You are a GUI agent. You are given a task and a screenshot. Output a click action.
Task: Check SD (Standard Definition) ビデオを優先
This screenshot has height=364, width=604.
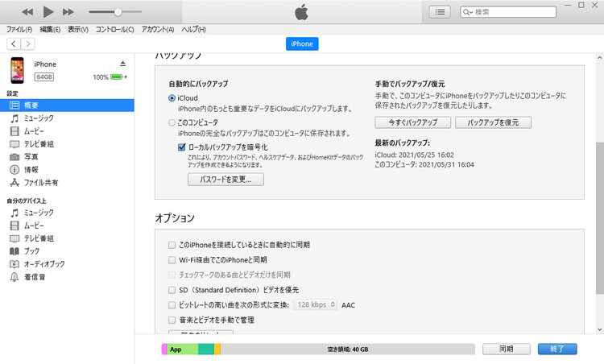172,290
